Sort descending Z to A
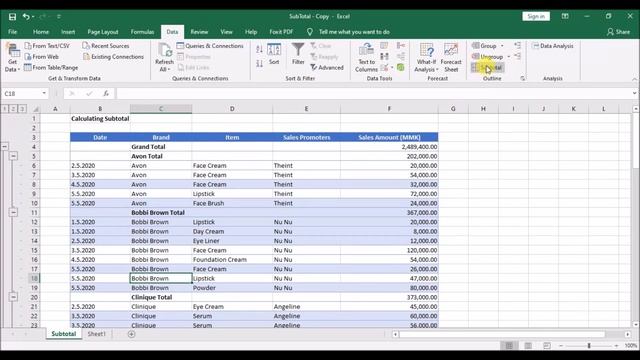The height and width of the screenshot is (360, 640). coord(259,63)
